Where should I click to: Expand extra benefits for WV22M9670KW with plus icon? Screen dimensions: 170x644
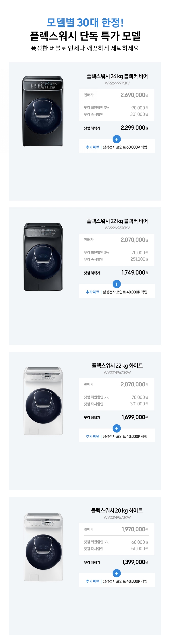point(117,428)
